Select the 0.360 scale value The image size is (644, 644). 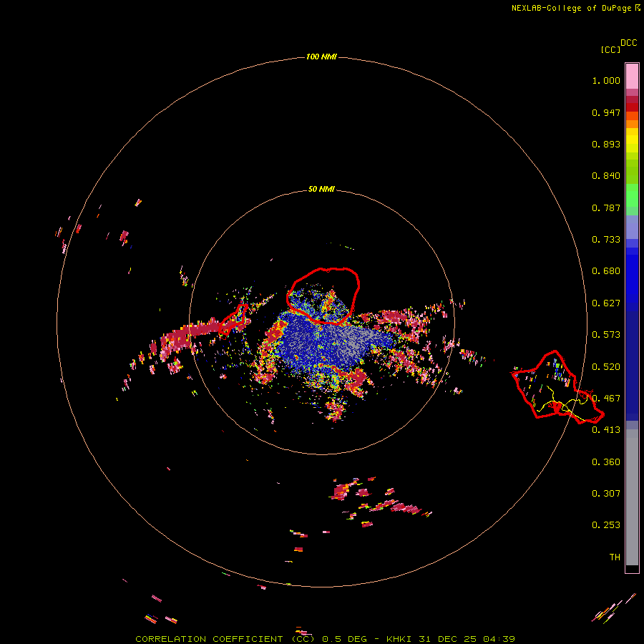[x=606, y=462]
